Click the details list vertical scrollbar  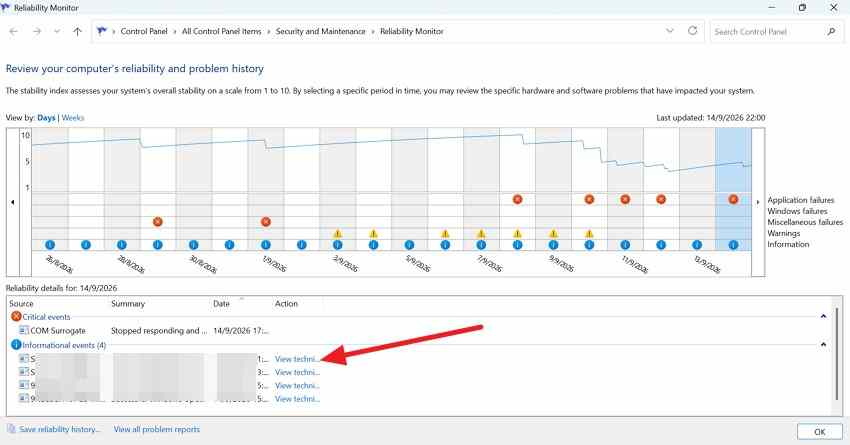(x=838, y=356)
